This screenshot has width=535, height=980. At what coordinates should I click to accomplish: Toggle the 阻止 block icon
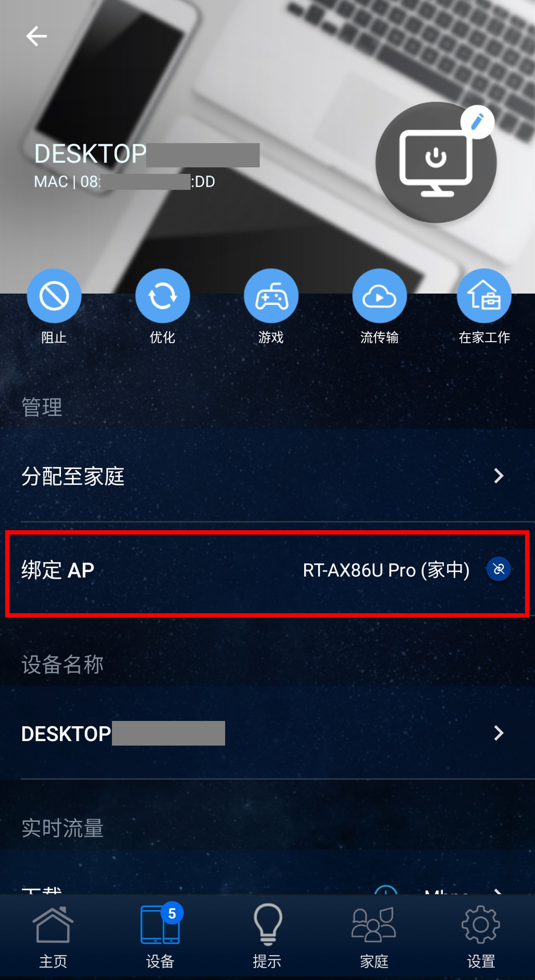pyautogui.click(x=54, y=296)
